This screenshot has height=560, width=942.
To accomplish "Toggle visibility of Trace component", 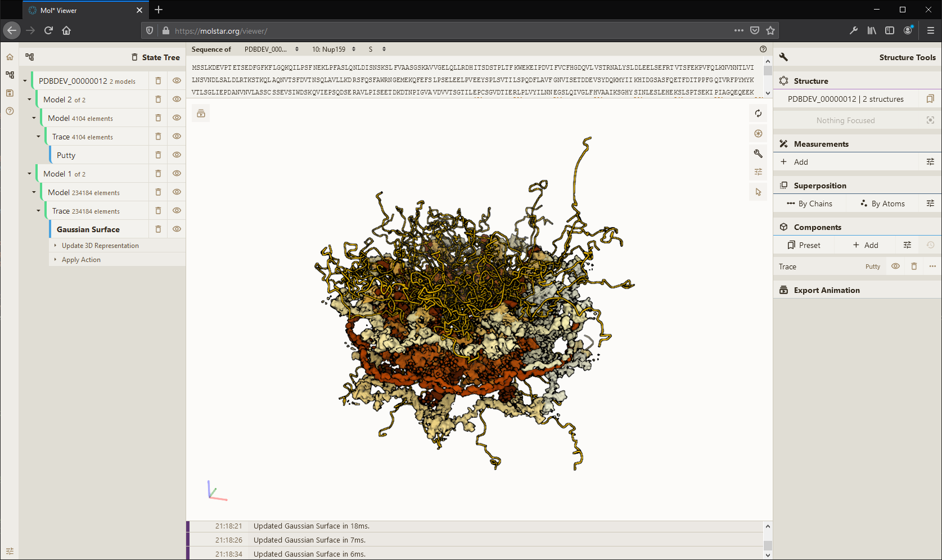I will tap(895, 267).
